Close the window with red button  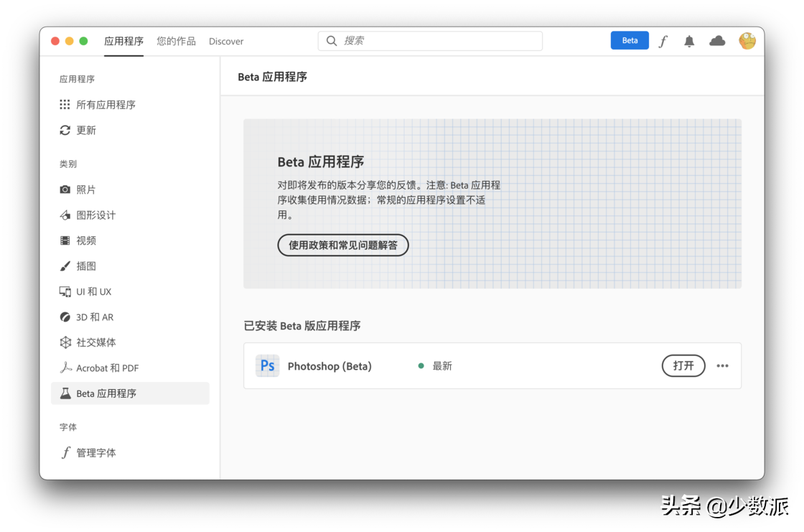(55, 41)
